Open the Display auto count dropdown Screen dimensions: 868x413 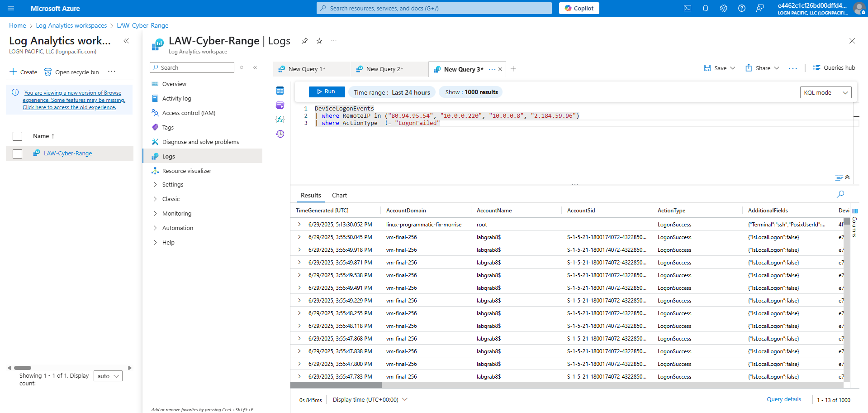(x=108, y=376)
